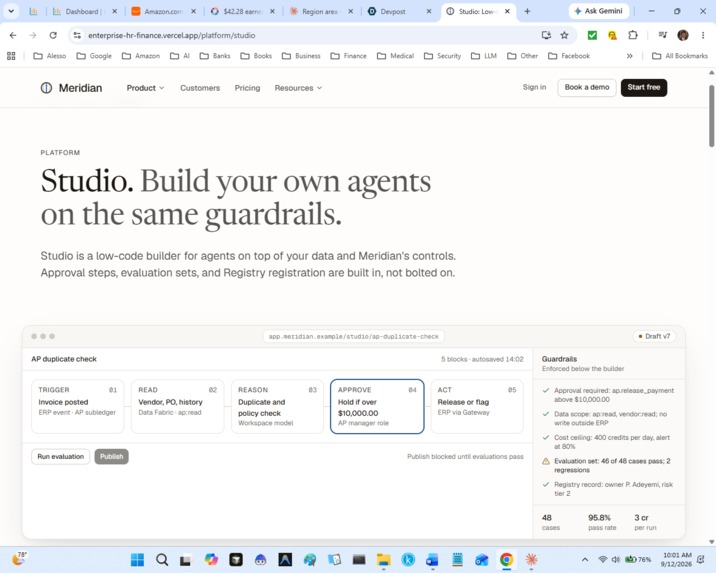Click the Meridian logo
Viewport: 716px width, 573px height.
pyautogui.click(x=71, y=88)
